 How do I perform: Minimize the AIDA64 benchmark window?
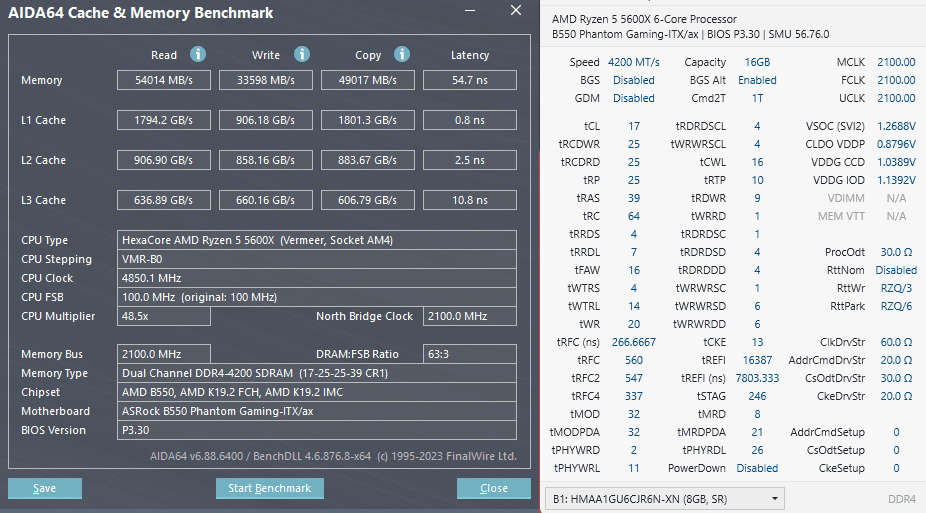click(x=470, y=11)
